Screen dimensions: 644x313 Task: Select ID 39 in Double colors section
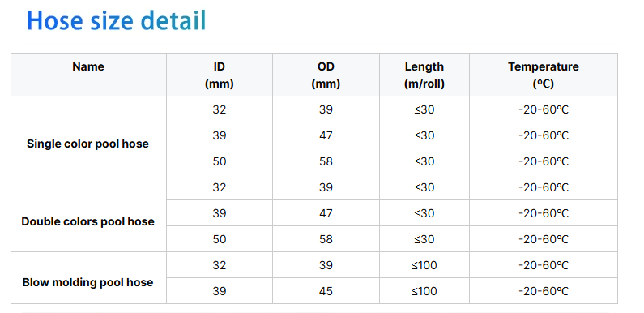click(220, 213)
